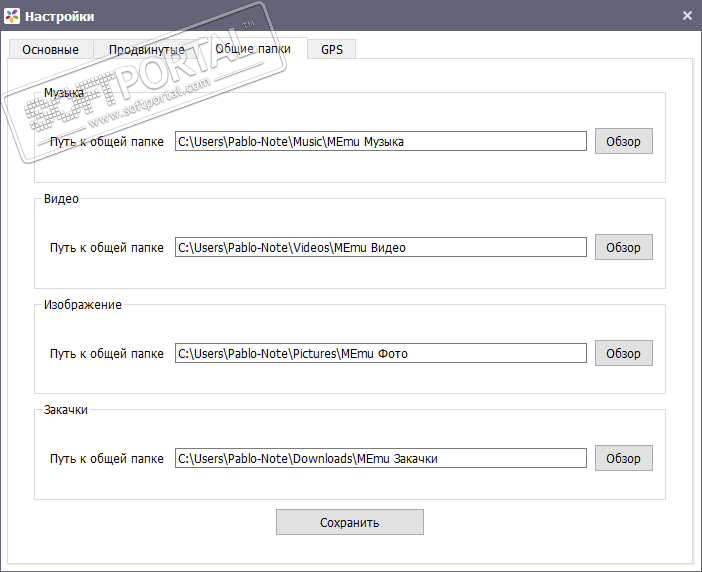Browse for the Видео shared folder

click(x=623, y=247)
